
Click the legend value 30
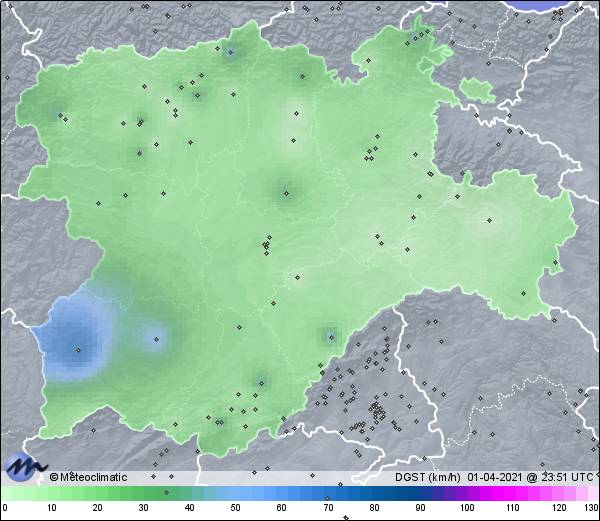click(143, 508)
